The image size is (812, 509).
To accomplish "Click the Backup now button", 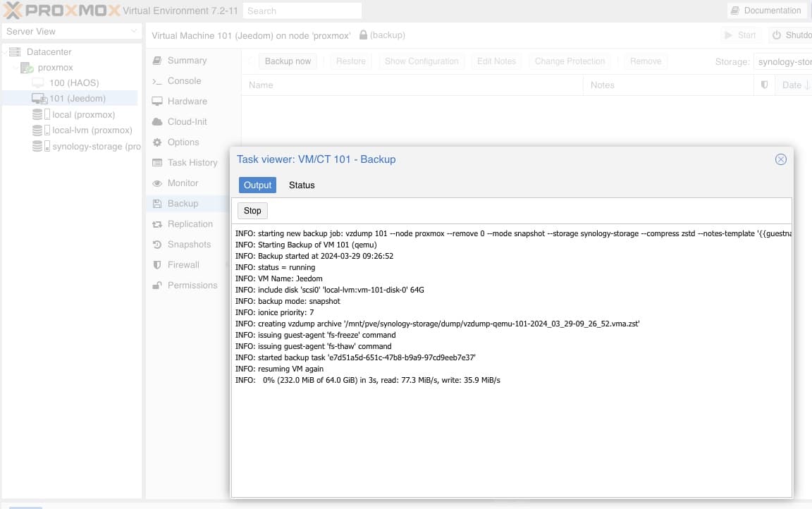I will pos(288,61).
